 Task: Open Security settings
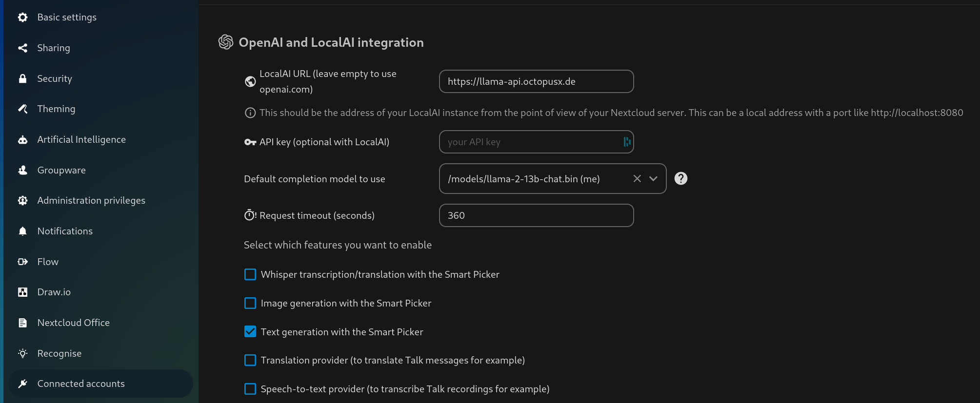pos(100,78)
